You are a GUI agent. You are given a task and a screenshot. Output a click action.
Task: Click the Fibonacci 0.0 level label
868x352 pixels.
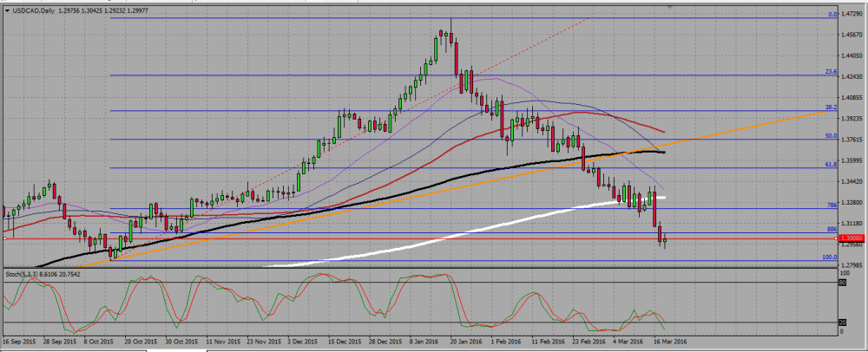(x=832, y=15)
